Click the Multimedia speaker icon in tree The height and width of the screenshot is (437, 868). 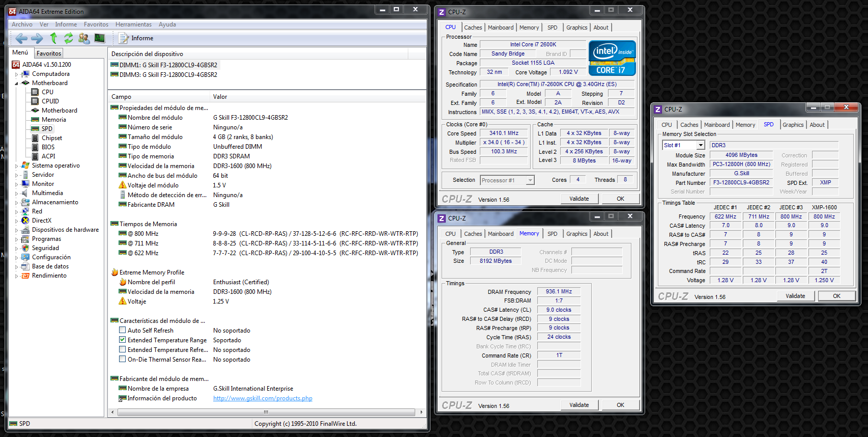(x=25, y=193)
